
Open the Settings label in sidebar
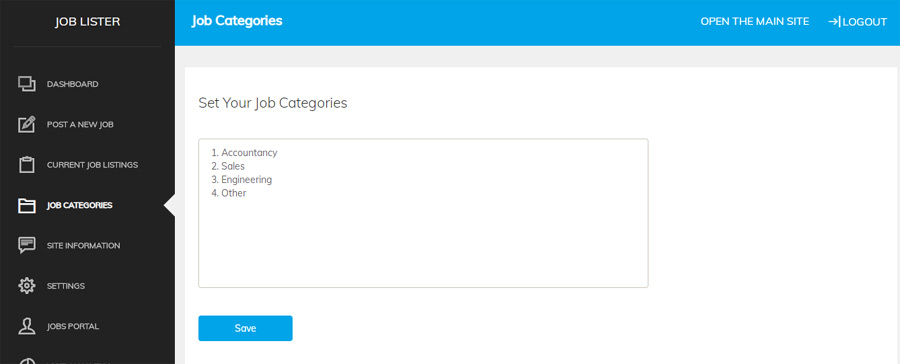(x=65, y=286)
